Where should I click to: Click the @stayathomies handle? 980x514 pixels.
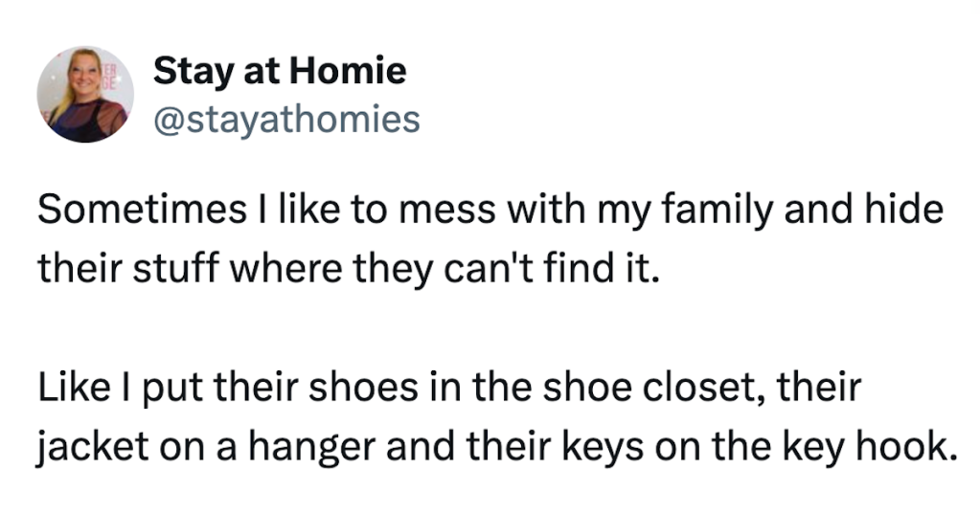[286, 119]
